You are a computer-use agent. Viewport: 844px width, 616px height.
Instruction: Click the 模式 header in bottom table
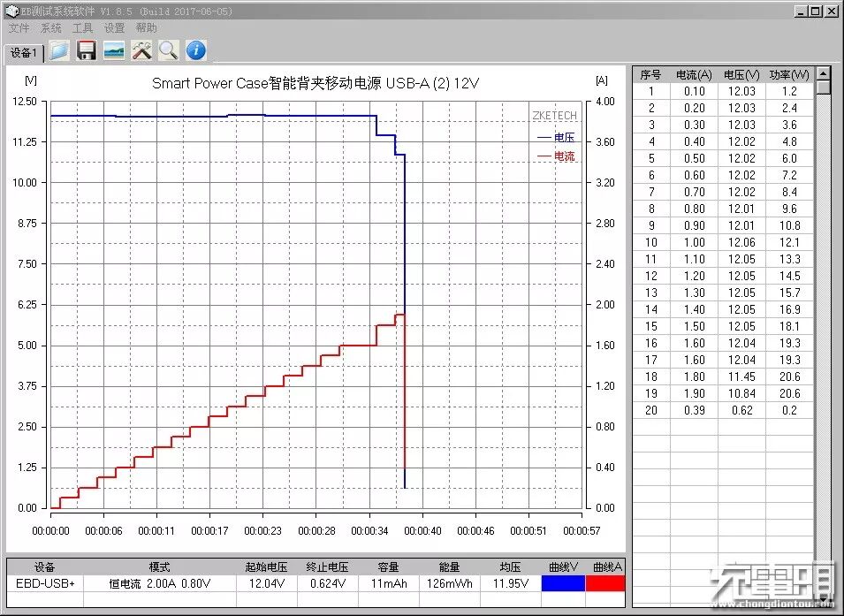click(x=159, y=567)
